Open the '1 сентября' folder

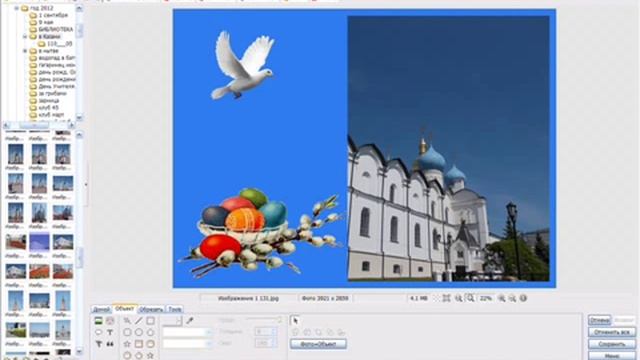tap(53, 15)
